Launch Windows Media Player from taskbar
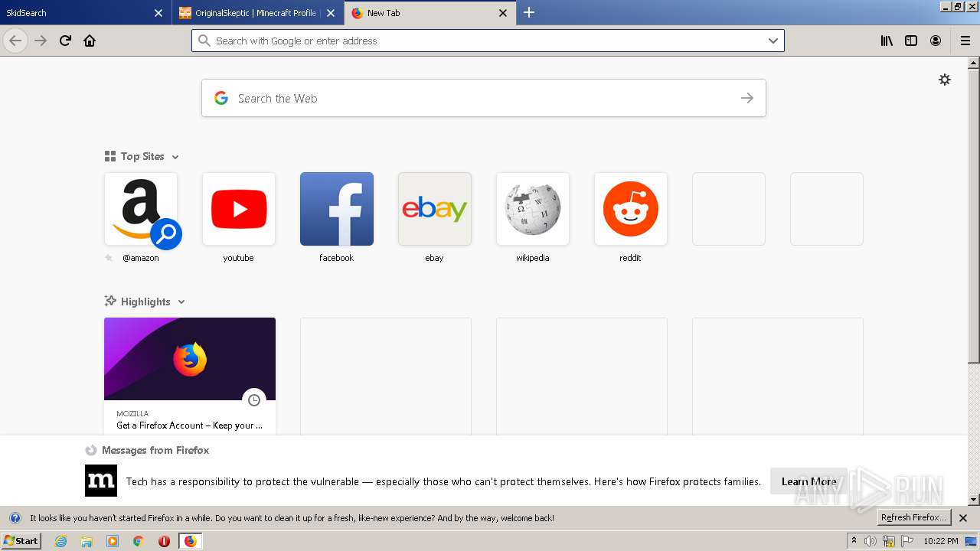The height and width of the screenshot is (551, 980). pos(113,541)
